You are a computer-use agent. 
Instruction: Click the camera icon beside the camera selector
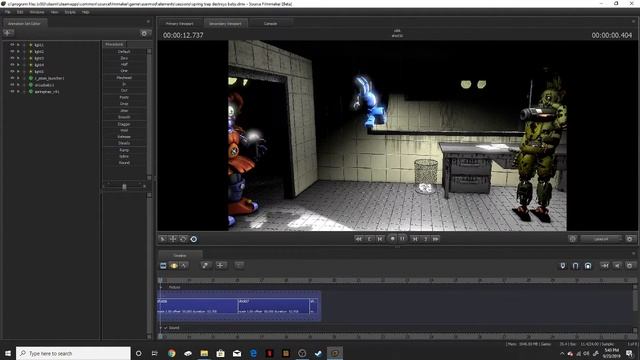[x=572, y=239]
